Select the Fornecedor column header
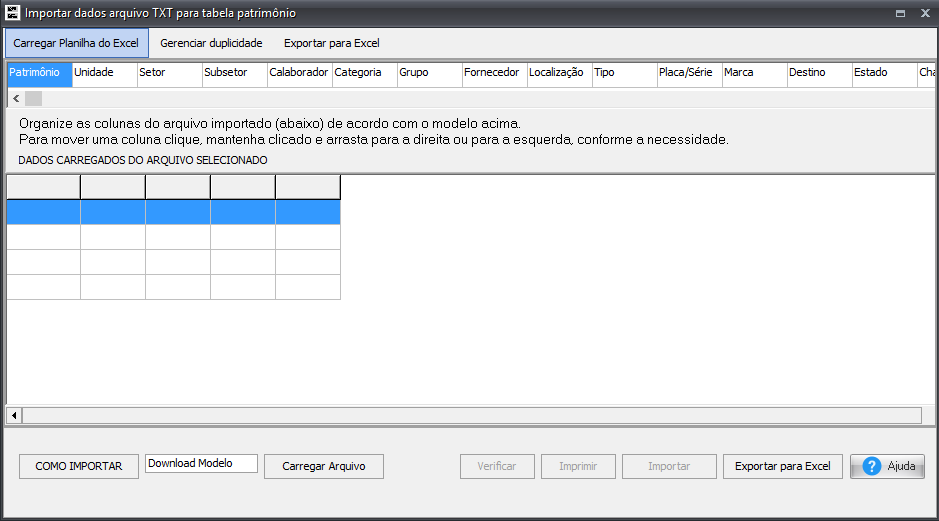Screen dimensions: 939x521 click(x=493, y=73)
